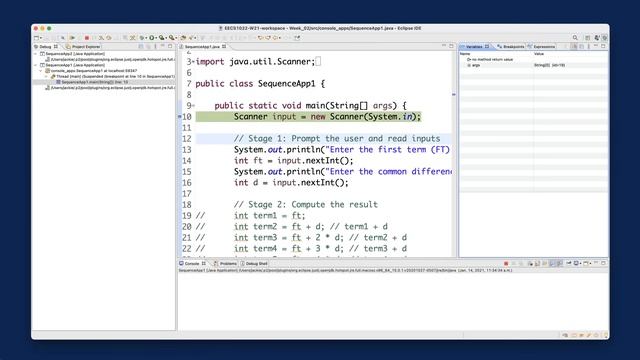Minimize the Debug view panel
Screen dimensions: 640x360
tap(162, 46)
